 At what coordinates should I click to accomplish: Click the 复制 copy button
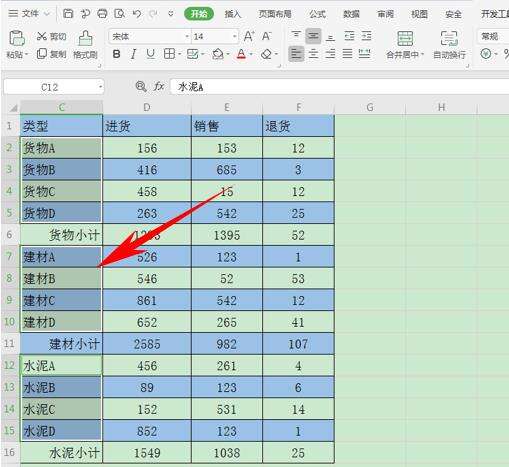(51, 54)
